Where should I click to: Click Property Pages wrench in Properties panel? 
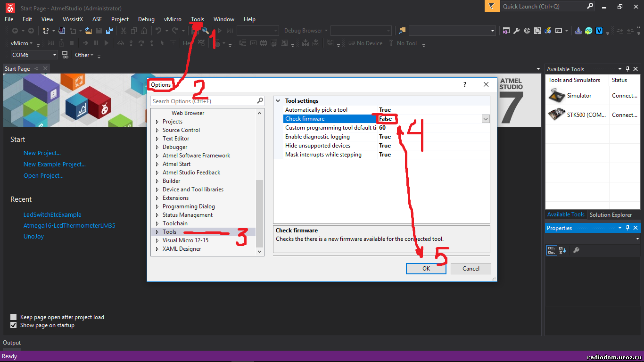pos(576,250)
